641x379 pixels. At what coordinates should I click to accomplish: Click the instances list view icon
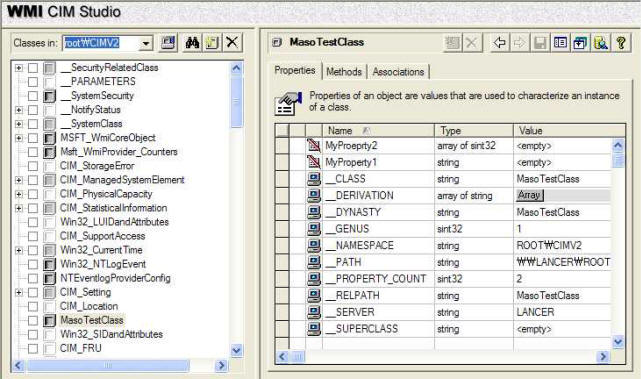pos(560,43)
